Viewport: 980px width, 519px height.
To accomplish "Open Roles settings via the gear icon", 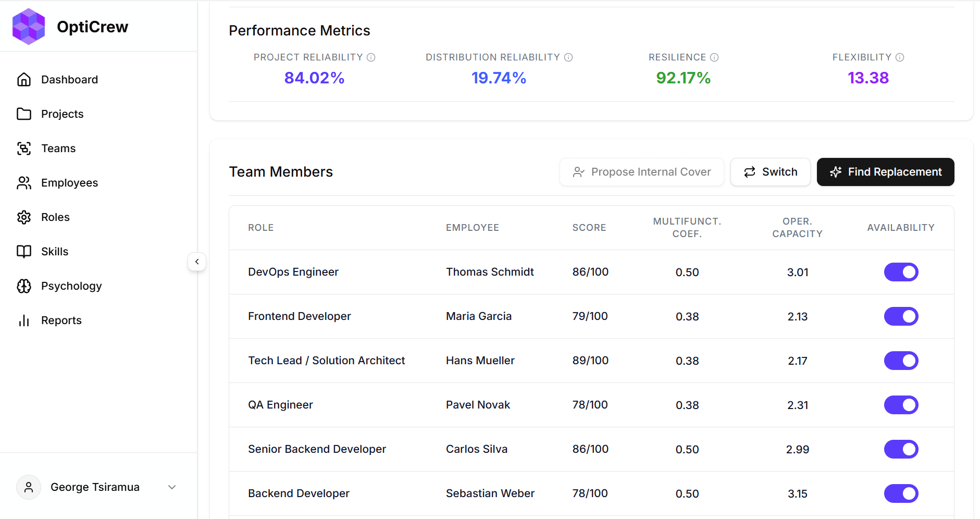I will (x=24, y=217).
